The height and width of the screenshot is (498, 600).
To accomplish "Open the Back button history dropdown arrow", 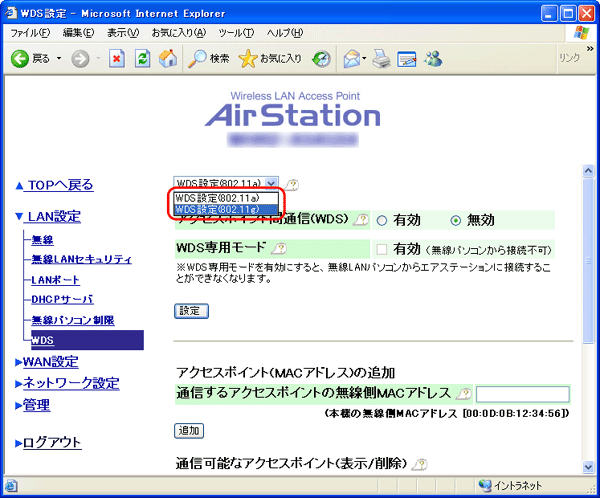I will coord(59,59).
